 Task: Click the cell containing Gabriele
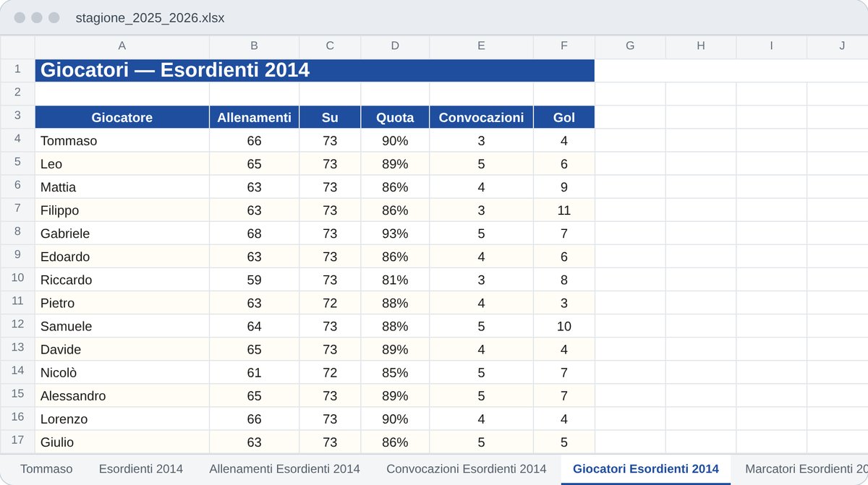coord(122,233)
